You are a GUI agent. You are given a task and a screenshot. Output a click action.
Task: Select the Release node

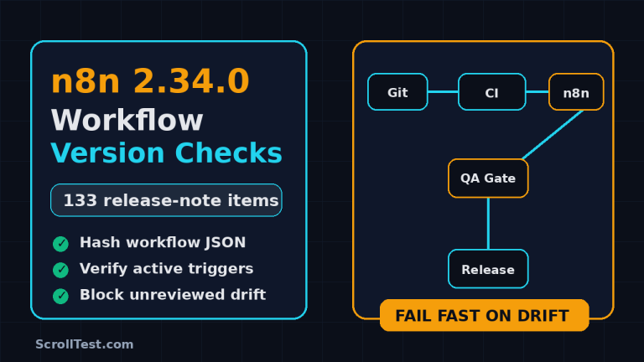coord(488,269)
